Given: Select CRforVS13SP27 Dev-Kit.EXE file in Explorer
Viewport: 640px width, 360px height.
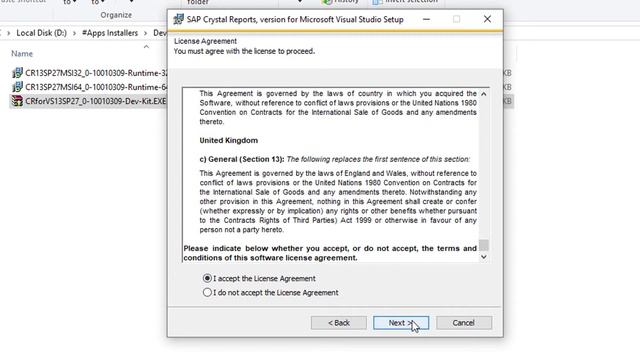Looking at the screenshot, I should point(89,101).
